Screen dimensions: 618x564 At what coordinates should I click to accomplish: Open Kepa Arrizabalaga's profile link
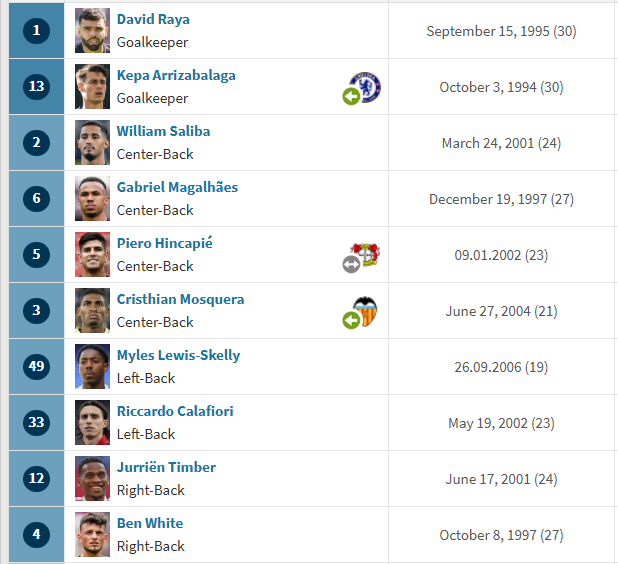(x=176, y=75)
